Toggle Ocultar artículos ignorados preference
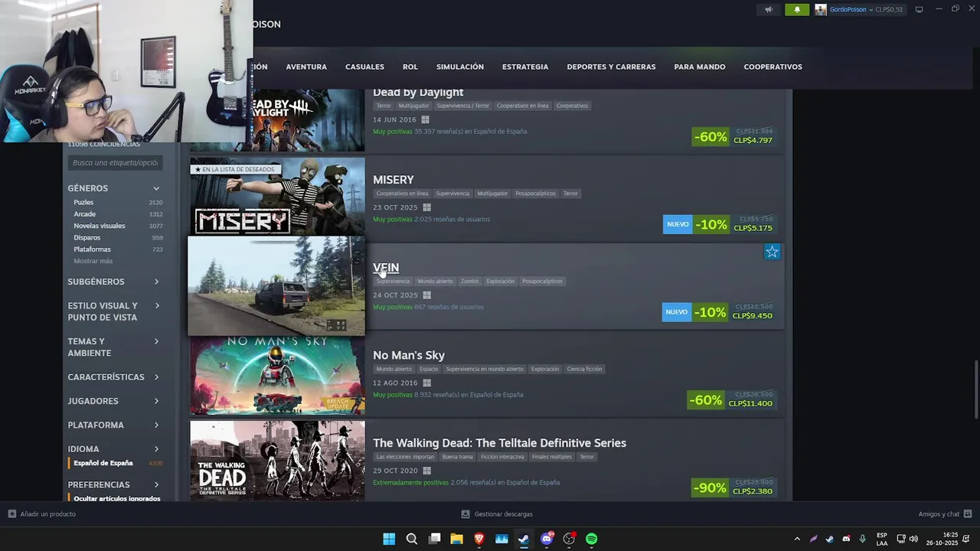Screen dimensions: 980x551 click(x=117, y=498)
